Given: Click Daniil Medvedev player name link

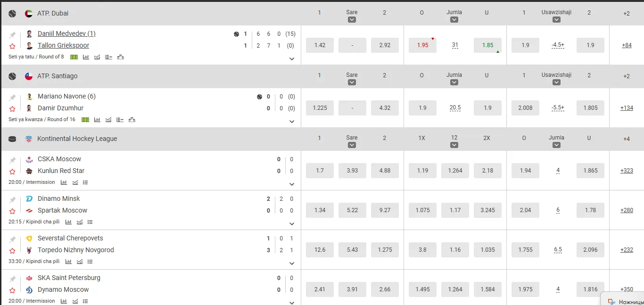Looking at the screenshot, I should (66, 33).
